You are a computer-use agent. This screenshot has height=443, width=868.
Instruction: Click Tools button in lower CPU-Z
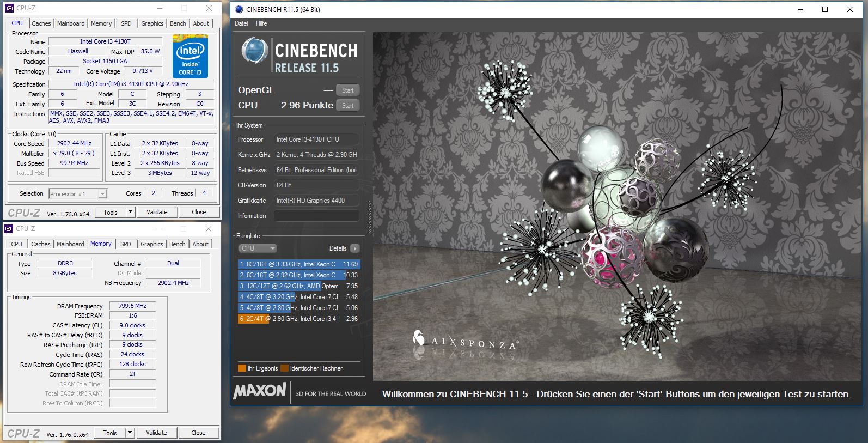(110, 433)
